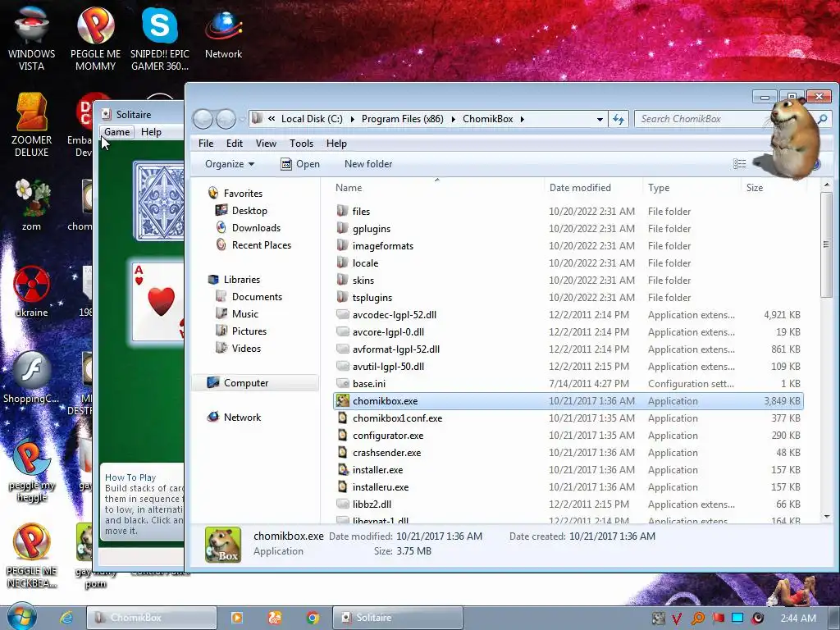The image size is (840, 630).
Task: Open the Game menu in Solitaire
Action: [116, 132]
